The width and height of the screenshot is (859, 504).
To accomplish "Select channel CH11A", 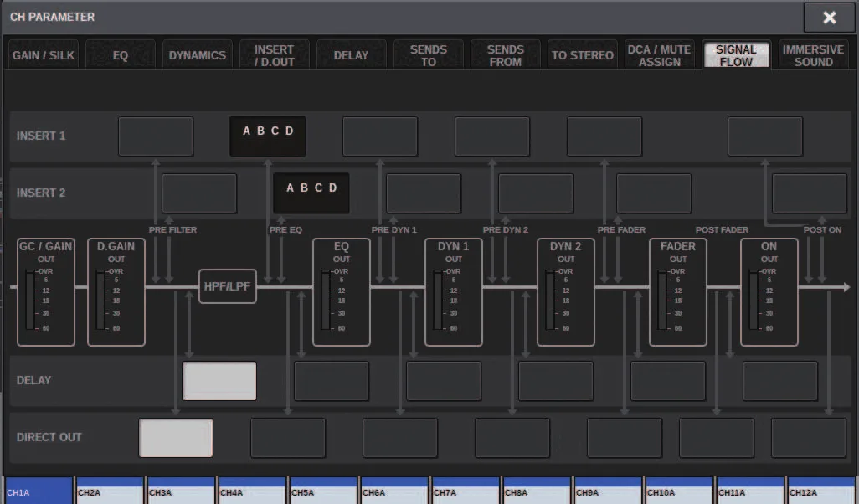I will click(x=750, y=491).
